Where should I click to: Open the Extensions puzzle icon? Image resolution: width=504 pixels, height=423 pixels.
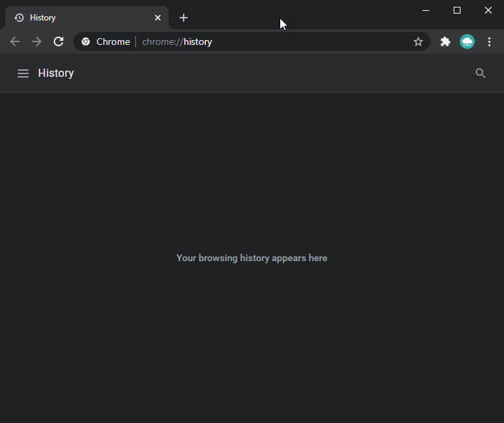[446, 41]
